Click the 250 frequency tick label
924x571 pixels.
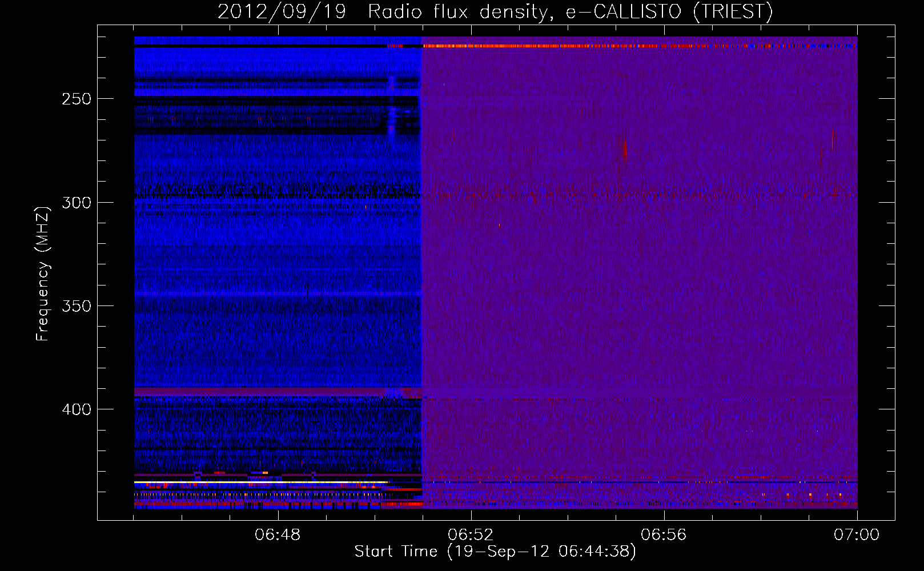coord(77,99)
